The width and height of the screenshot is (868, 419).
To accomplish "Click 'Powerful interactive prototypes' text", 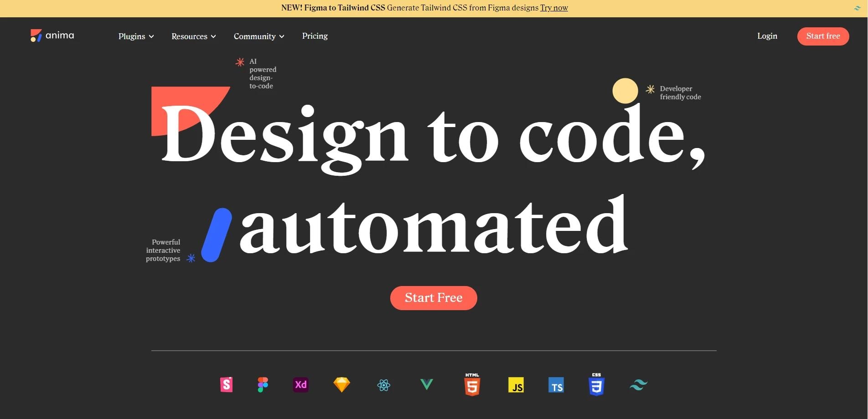I will pos(163,250).
